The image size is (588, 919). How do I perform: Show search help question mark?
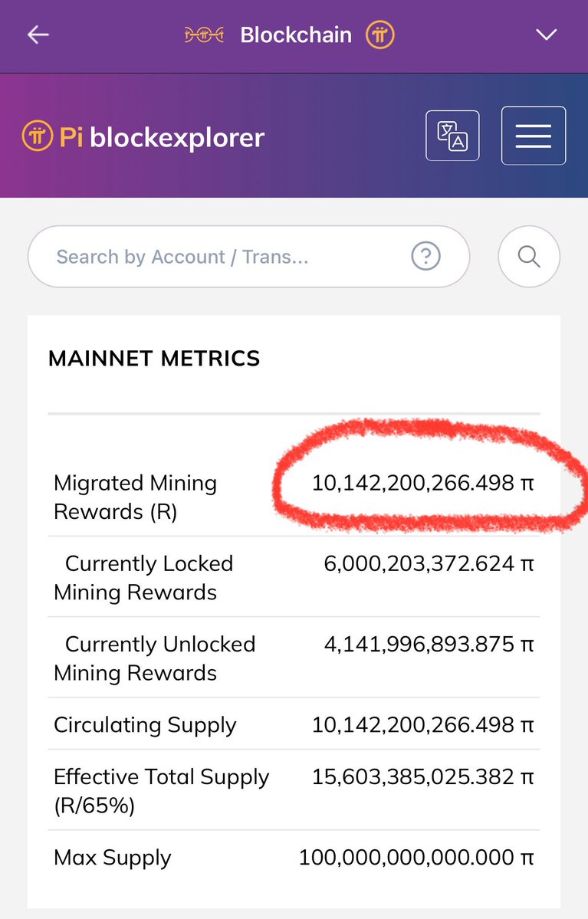coord(425,256)
